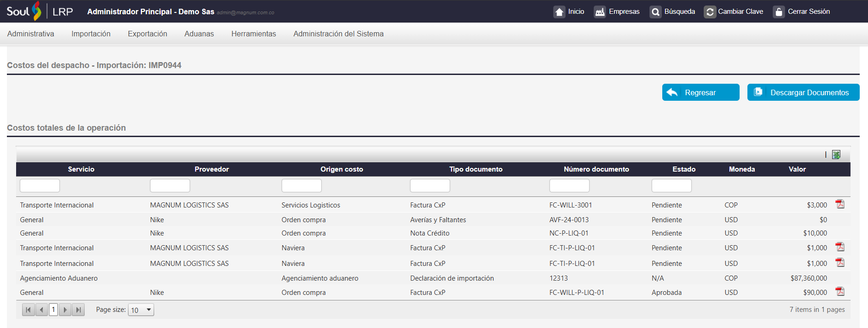Image resolution: width=868 pixels, height=328 pixels.
Task: Click Servicios Logisticos cell
Action: [311, 205]
